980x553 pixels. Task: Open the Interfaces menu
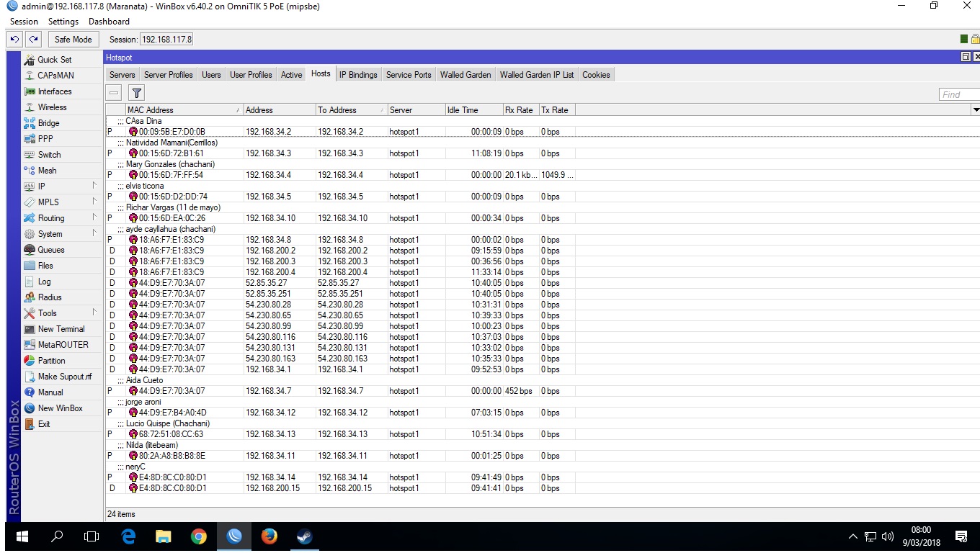tap(55, 91)
